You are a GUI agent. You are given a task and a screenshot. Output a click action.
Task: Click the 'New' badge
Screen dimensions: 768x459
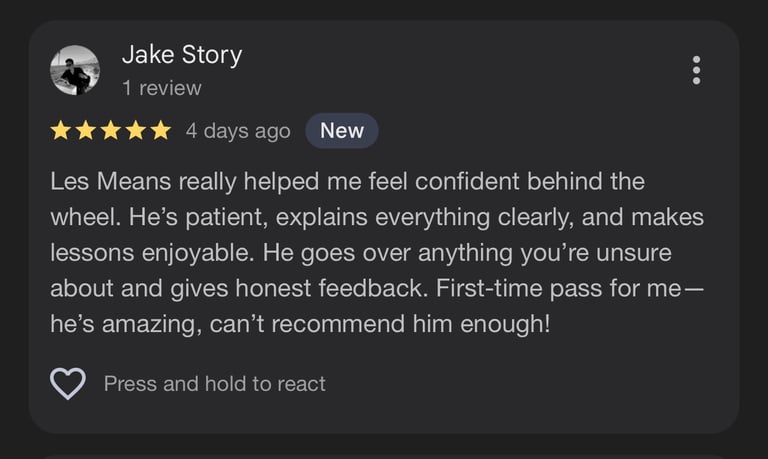(342, 131)
